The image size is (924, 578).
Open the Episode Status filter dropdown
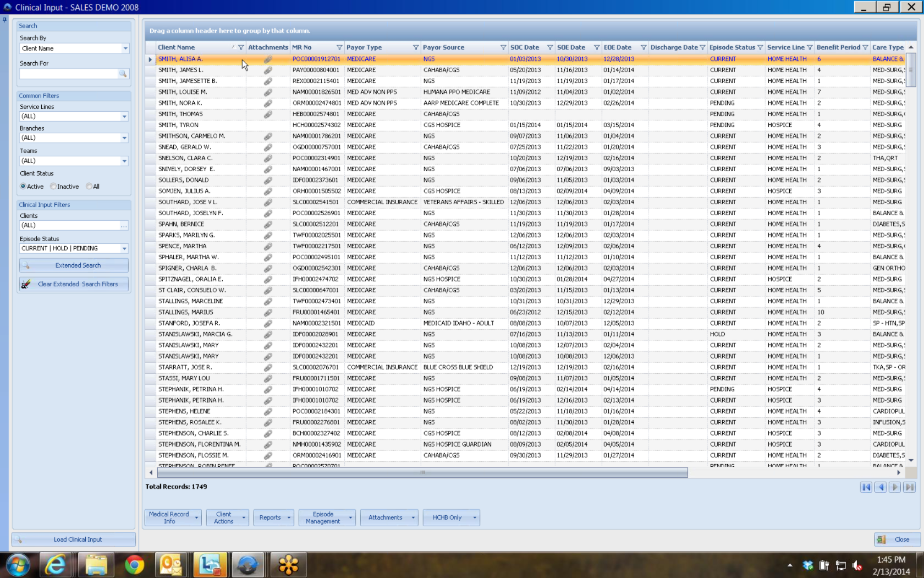[x=124, y=249]
